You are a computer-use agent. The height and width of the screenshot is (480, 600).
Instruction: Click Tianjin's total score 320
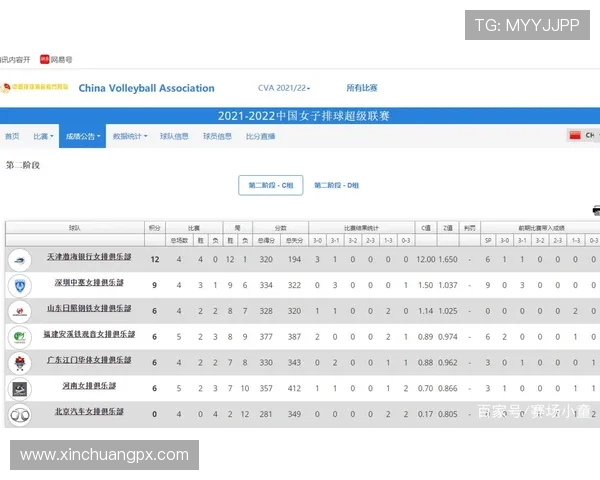266,260
